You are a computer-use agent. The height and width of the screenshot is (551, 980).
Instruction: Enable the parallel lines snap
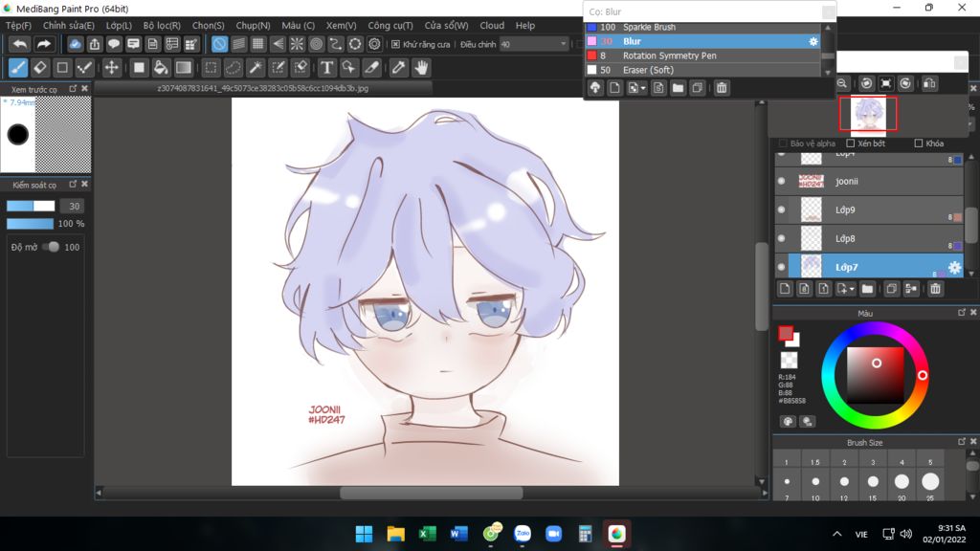(238, 44)
